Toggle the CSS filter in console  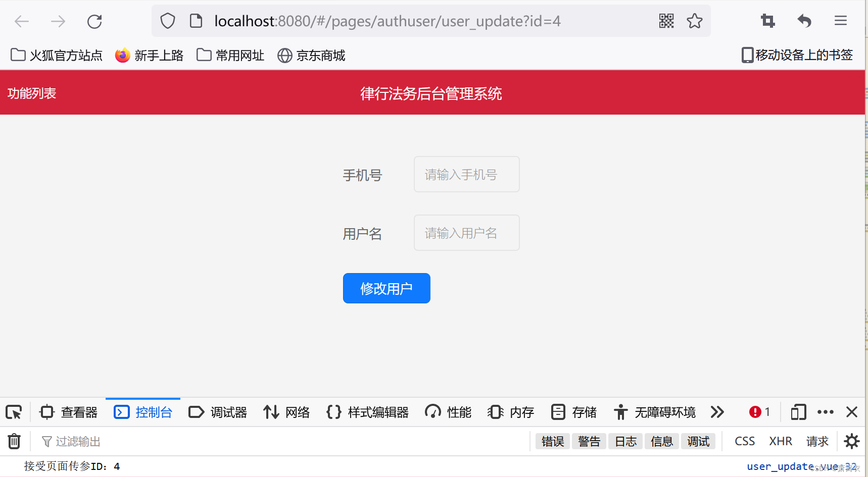(745, 442)
